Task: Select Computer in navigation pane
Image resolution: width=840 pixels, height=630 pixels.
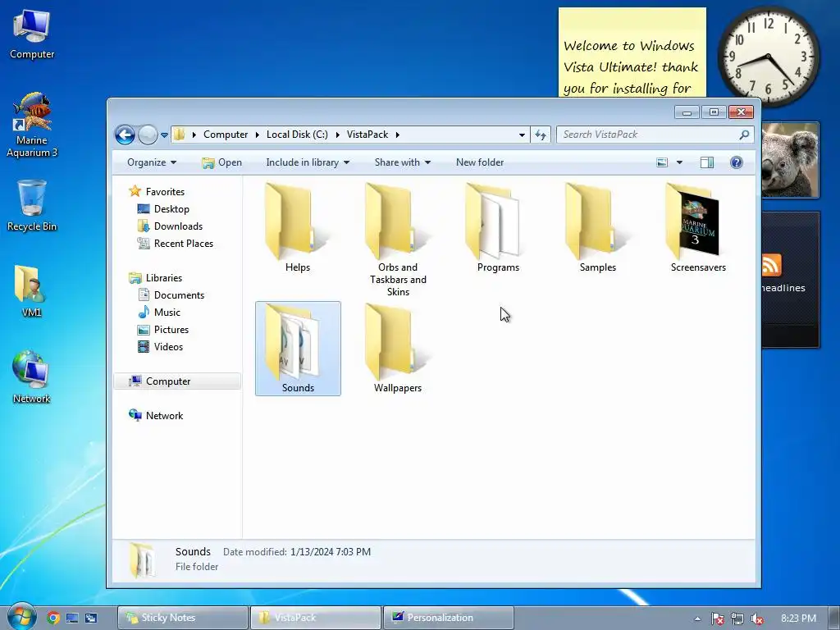Action: coord(177,381)
